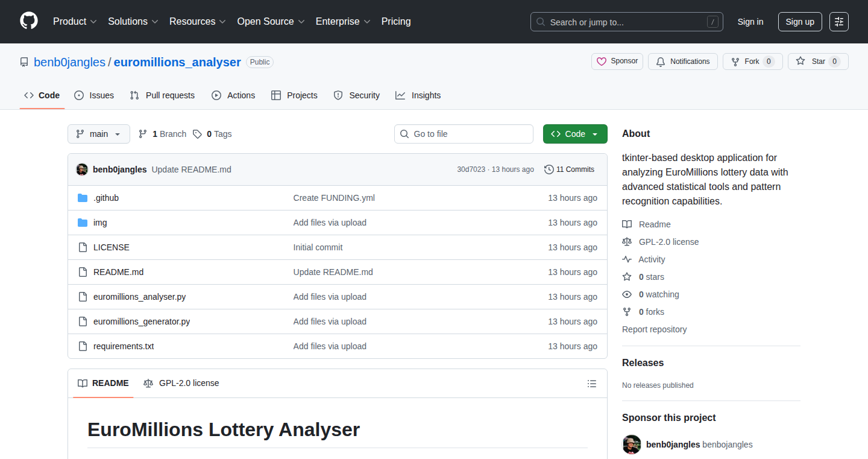Go to the Pricing page
The width and height of the screenshot is (868, 459).
point(396,22)
